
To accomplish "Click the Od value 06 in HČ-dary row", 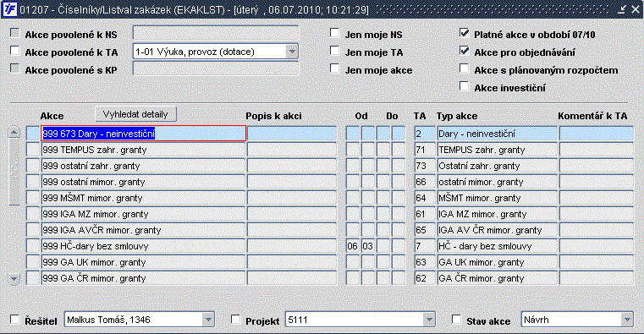I will tap(352, 246).
